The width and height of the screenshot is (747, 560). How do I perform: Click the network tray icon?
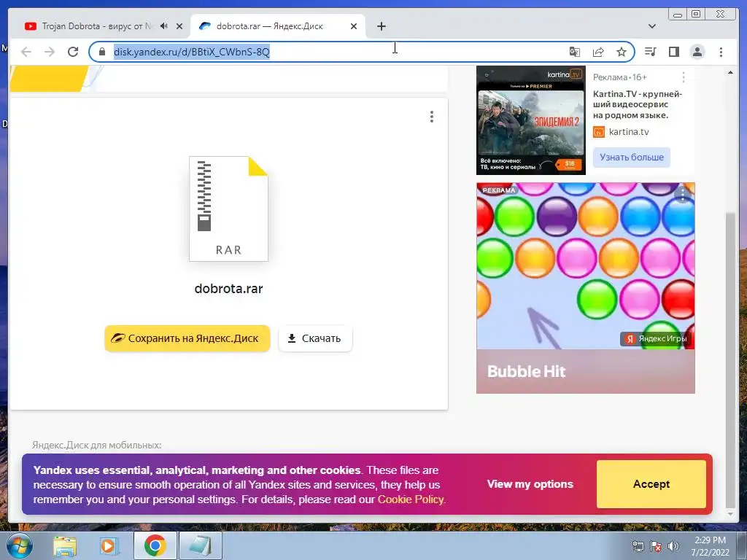(638, 546)
